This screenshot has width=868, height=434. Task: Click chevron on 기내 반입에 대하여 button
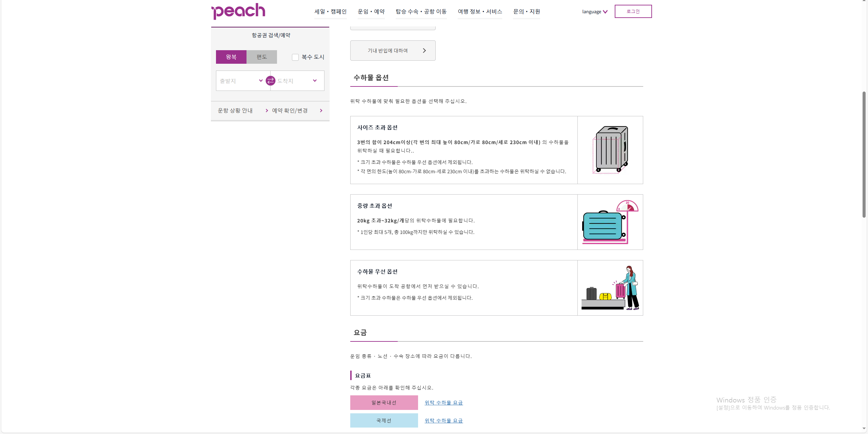pos(424,51)
